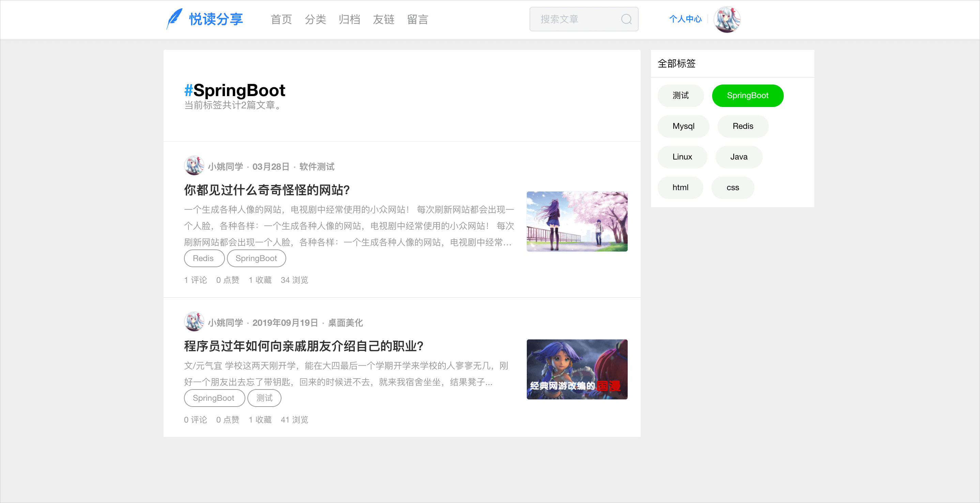Open the 首页 navigation item

tap(281, 19)
